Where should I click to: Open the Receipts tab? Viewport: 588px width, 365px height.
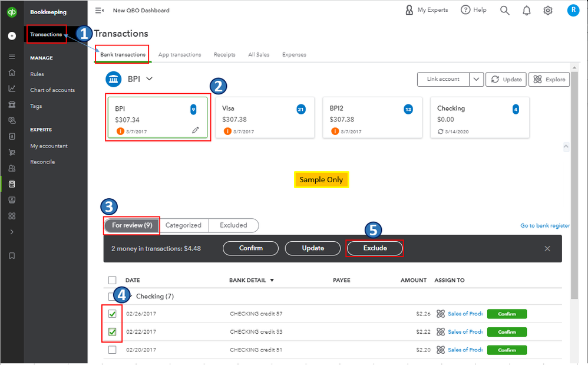point(224,54)
